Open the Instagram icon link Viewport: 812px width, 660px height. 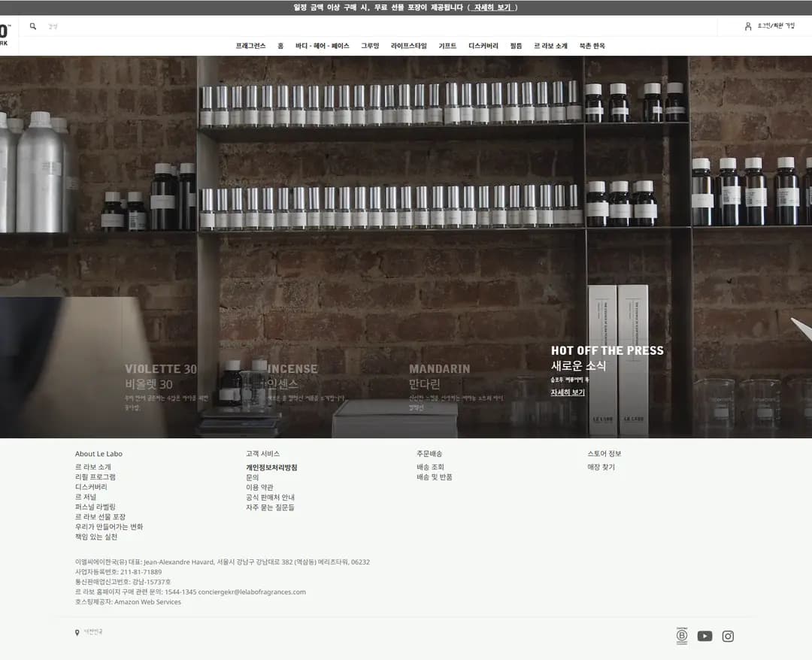728,636
